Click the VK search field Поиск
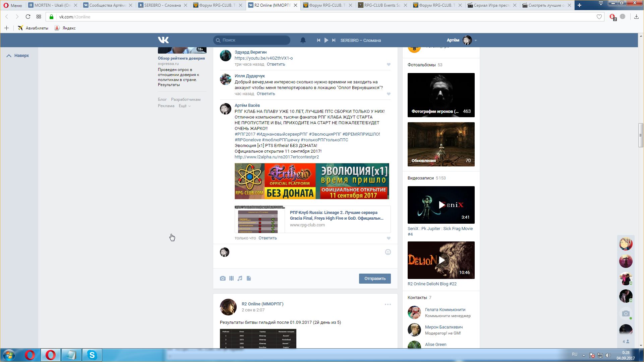This screenshot has height=362, width=644. [252, 40]
